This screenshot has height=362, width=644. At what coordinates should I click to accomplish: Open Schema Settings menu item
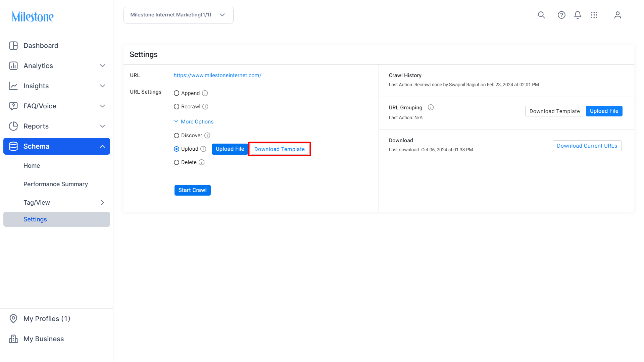[x=57, y=219]
